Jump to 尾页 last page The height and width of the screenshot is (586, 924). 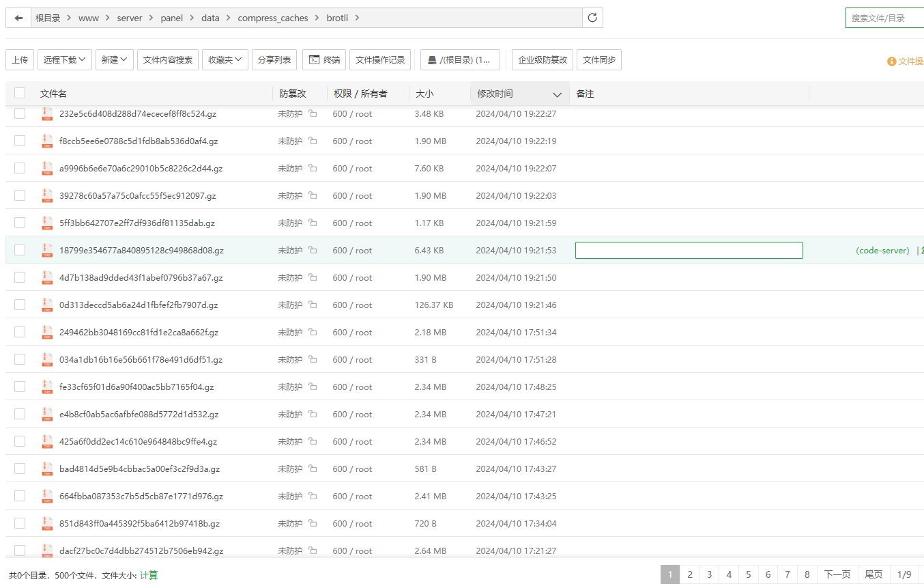coord(874,574)
